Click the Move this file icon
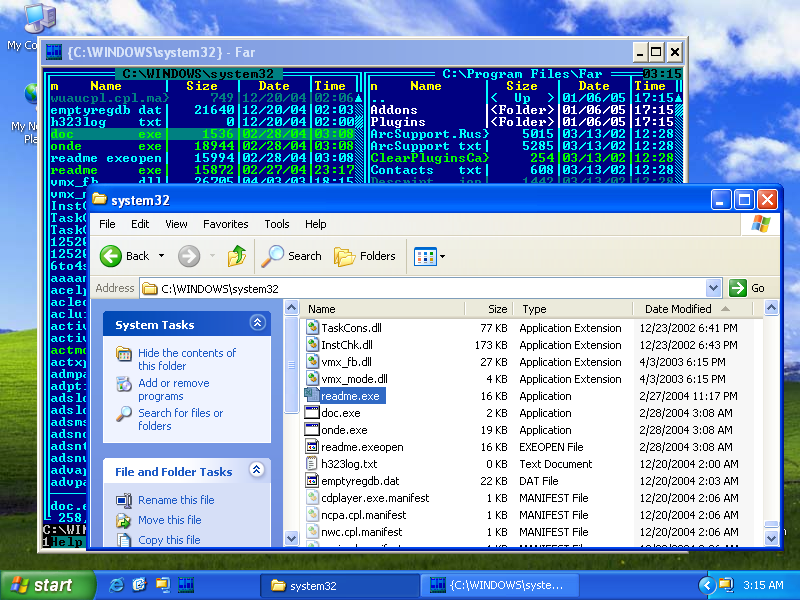Image resolution: width=800 pixels, height=600 pixels. tap(124, 520)
